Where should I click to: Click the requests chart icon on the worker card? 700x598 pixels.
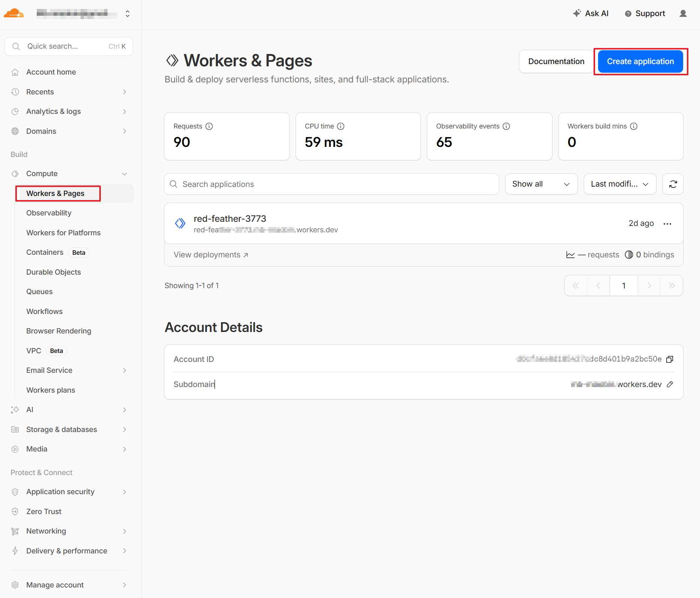coord(570,254)
